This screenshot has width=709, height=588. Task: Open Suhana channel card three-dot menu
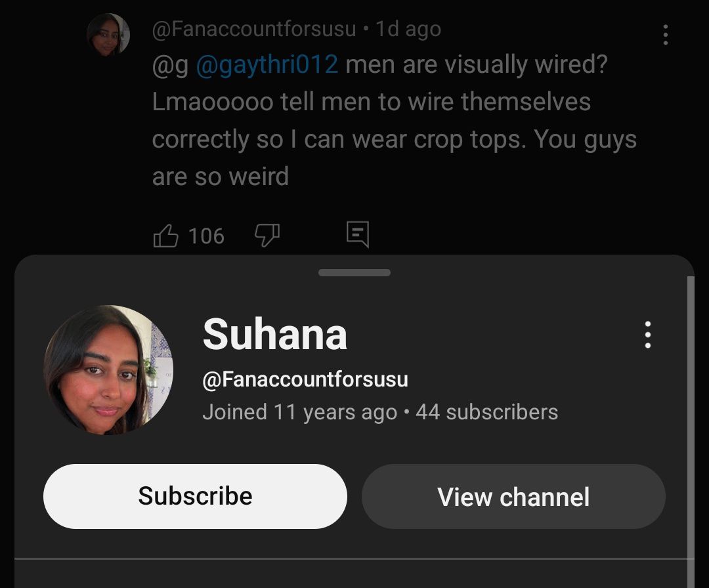pos(647,335)
